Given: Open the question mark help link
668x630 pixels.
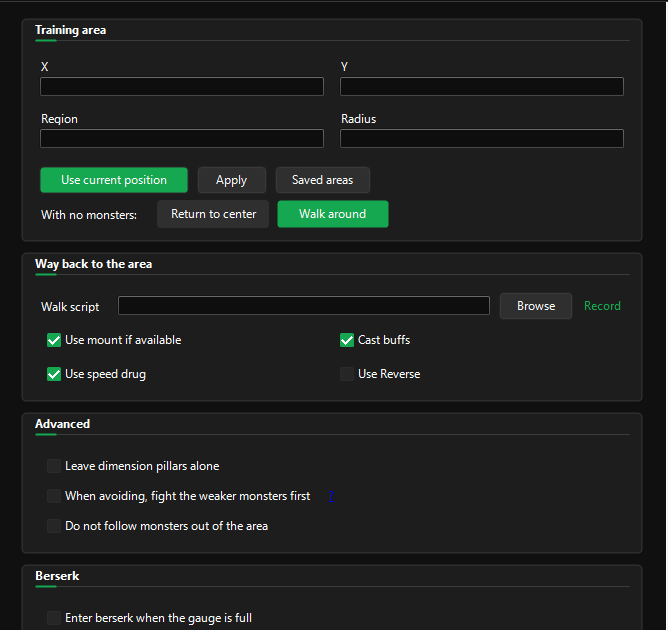Looking at the screenshot, I should click(331, 496).
